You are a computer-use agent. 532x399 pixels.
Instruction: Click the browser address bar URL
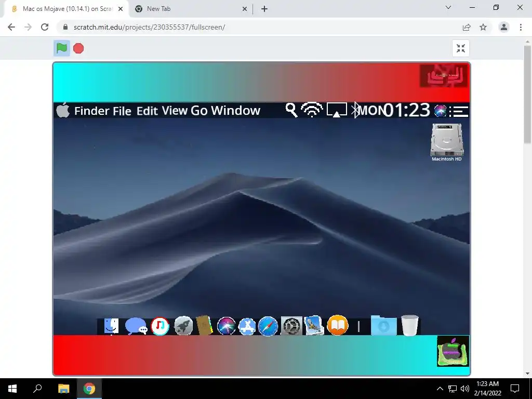[x=149, y=27]
